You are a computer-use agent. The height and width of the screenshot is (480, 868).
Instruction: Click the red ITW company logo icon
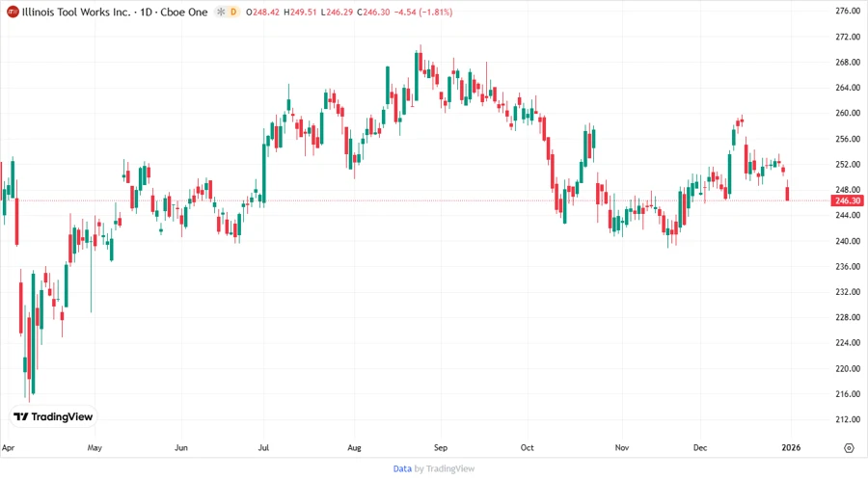(x=13, y=12)
